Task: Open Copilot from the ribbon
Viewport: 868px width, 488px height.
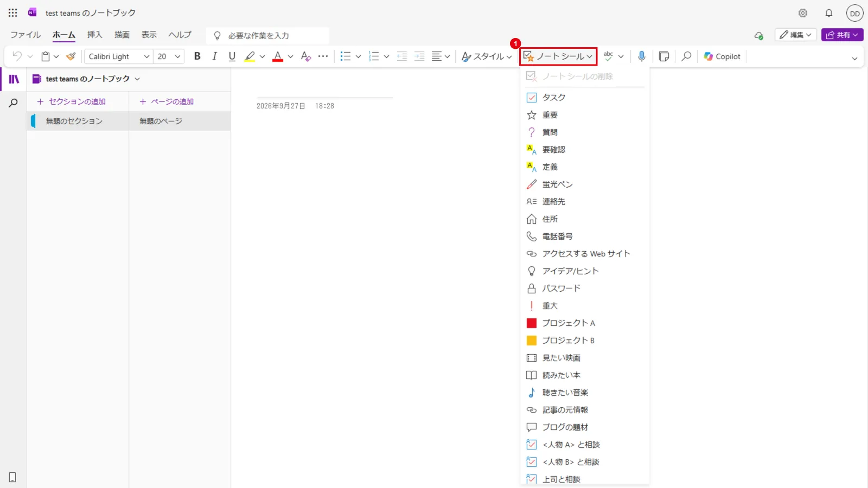Action: pos(722,56)
